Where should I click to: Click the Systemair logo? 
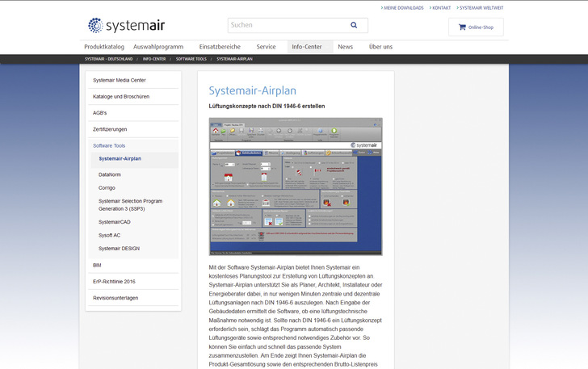126,25
